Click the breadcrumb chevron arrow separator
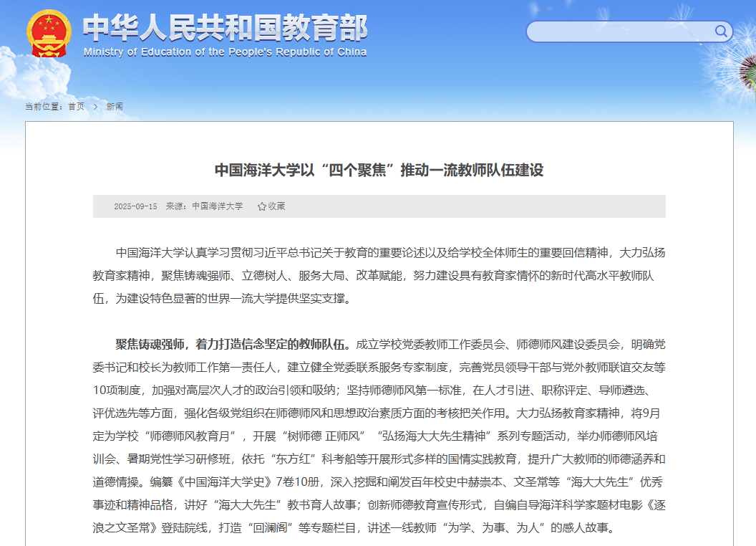This screenshot has width=756, height=546. coord(95,107)
